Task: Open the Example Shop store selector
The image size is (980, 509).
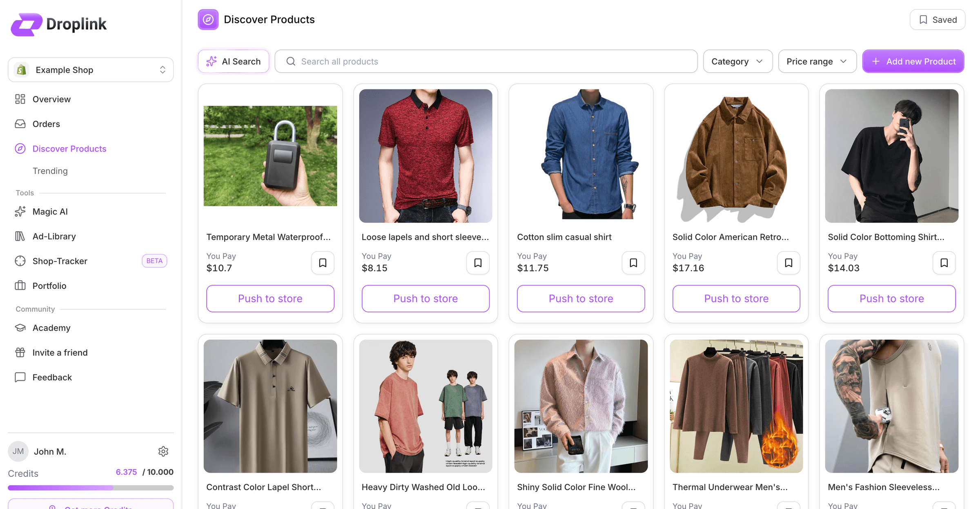Action: pos(91,70)
